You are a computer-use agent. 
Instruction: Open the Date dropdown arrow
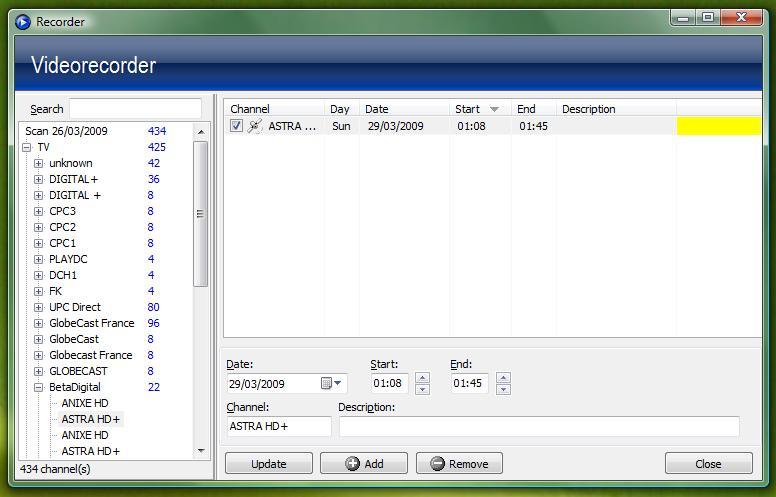[x=338, y=383]
